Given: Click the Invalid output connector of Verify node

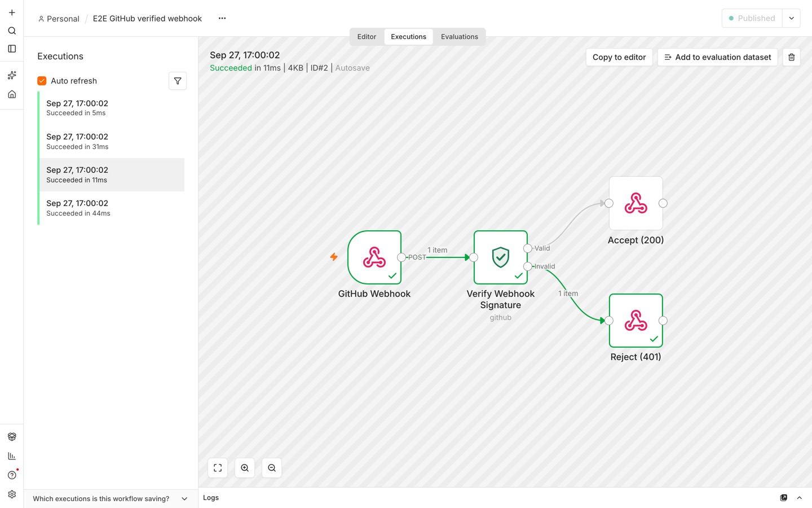Looking at the screenshot, I should coord(528,266).
